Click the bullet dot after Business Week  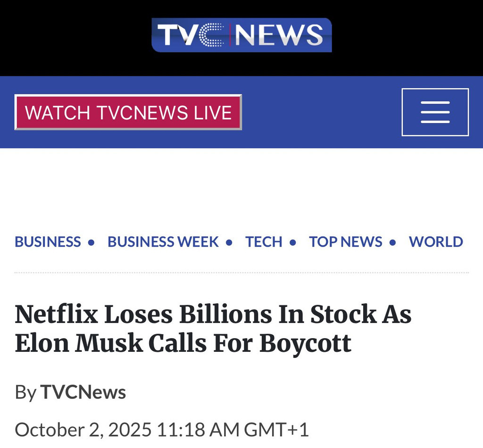pos(229,243)
